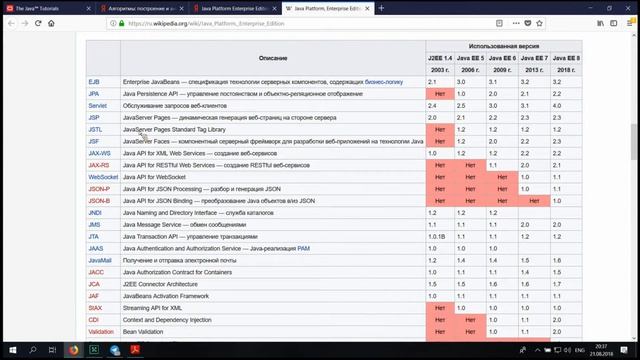Open the JMS link
The width and height of the screenshot is (640, 360).
pyautogui.click(x=94, y=224)
